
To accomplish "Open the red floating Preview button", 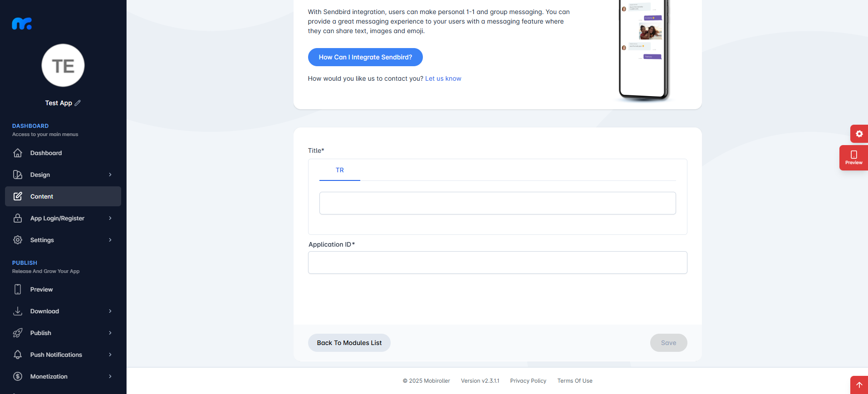I will (x=853, y=158).
